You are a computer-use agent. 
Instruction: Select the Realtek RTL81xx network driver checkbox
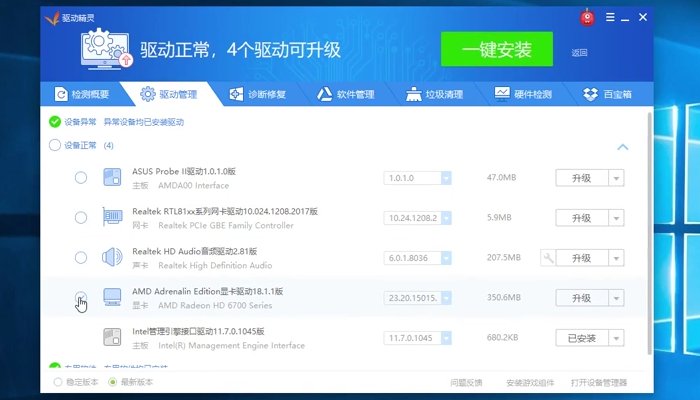[x=81, y=217]
